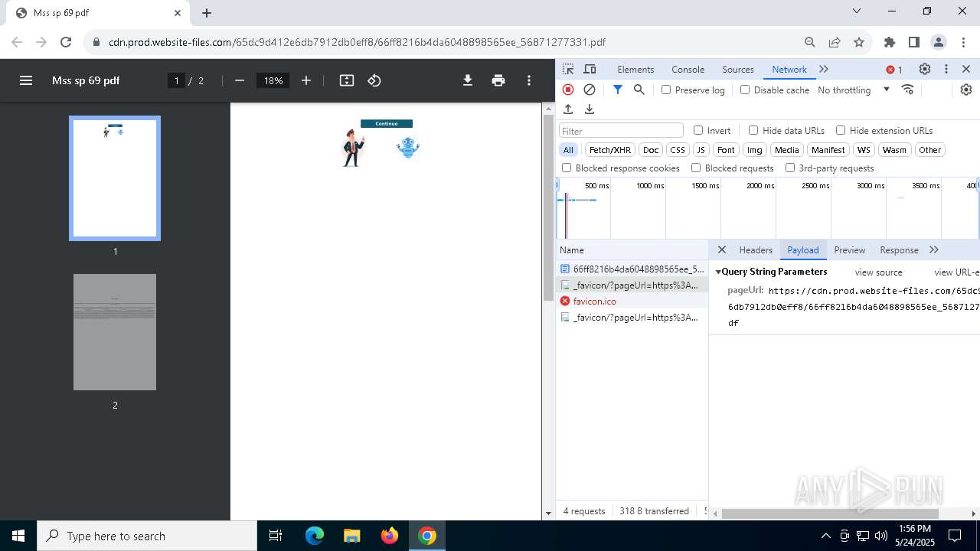
Task: Click the fit to page icon
Action: (347, 80)
